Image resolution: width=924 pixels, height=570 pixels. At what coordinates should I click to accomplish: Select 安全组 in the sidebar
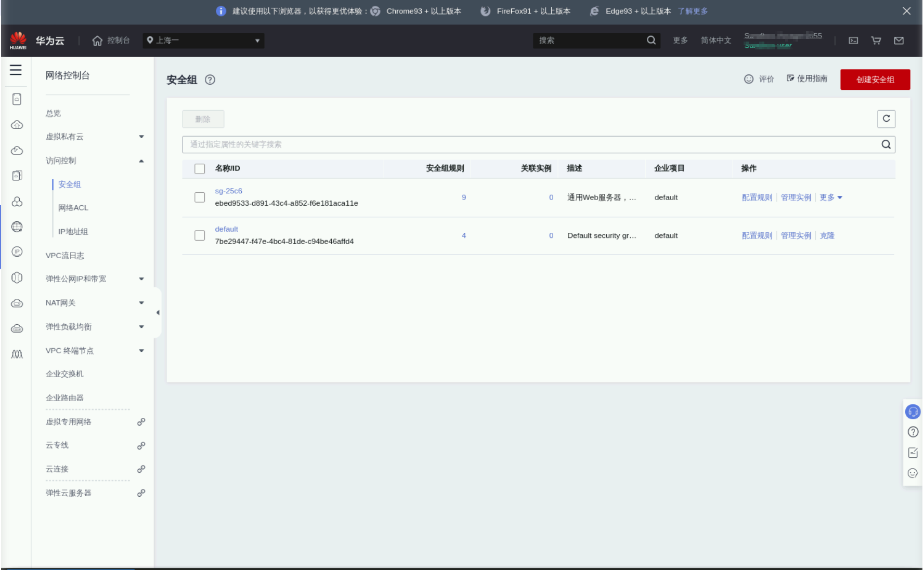click(x=70, y=184)
